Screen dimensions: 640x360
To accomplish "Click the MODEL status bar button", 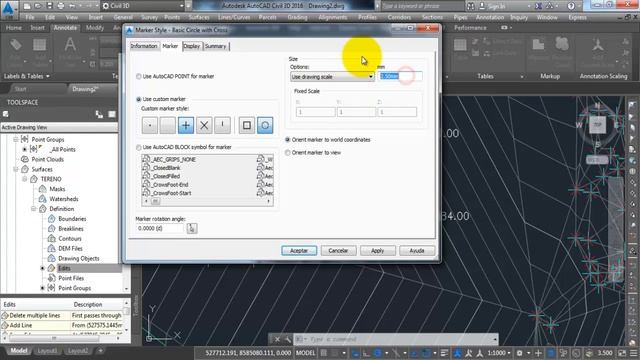I will [x=305, y=353].
